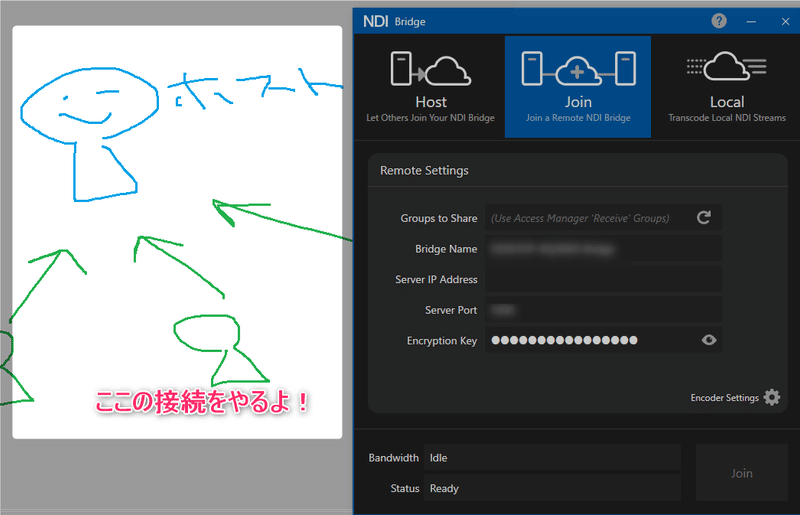Open Encoder Settings gear icon
The image size is (800, 515).
point(772,397)
